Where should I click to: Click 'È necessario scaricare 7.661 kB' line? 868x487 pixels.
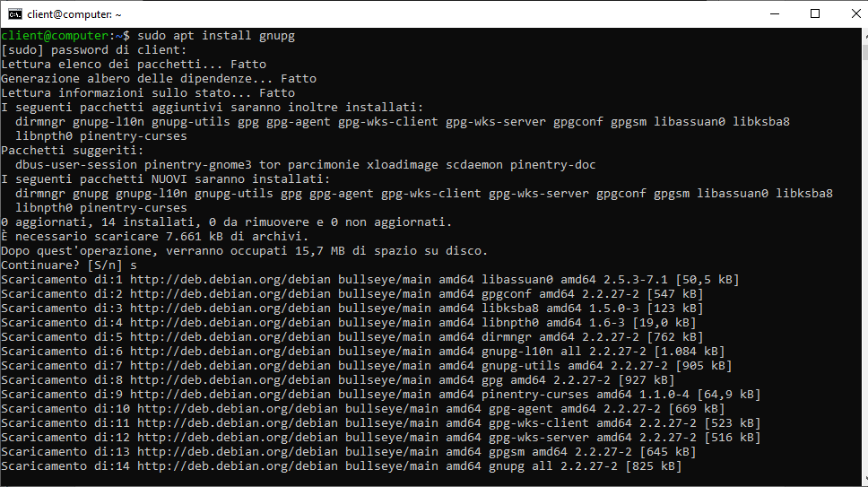click(155, 236)
